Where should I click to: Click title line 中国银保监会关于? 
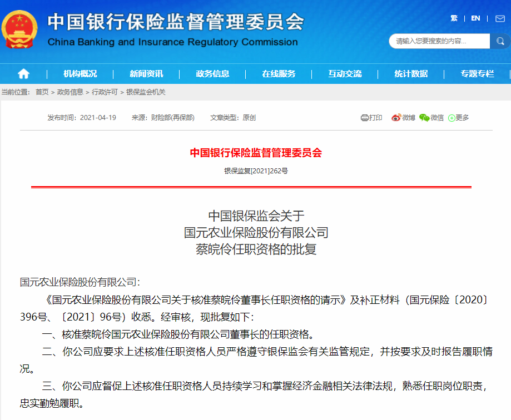pyautogui.click(x=256, y=216)
